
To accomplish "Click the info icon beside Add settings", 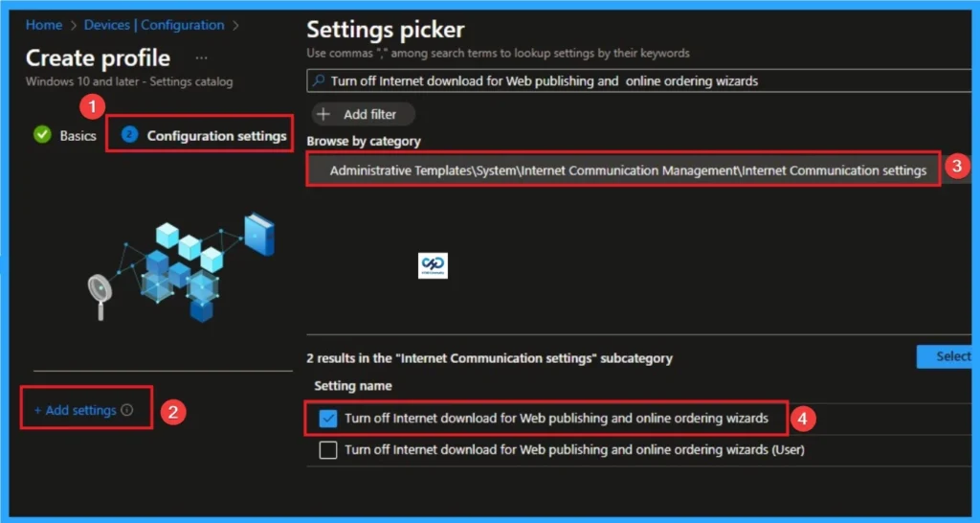I will coord(127,410).
